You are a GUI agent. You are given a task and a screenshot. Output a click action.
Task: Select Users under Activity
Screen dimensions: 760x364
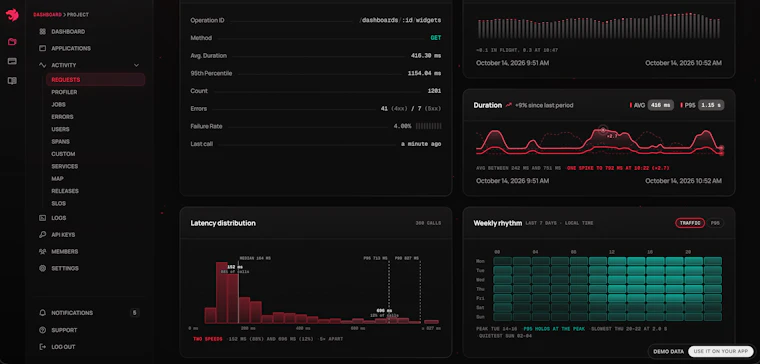(60, 129)
